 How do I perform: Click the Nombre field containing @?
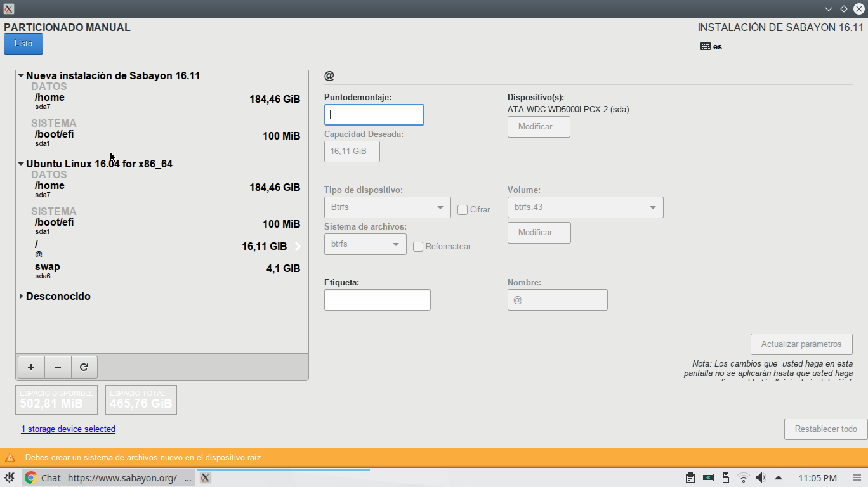coord(558,300)
